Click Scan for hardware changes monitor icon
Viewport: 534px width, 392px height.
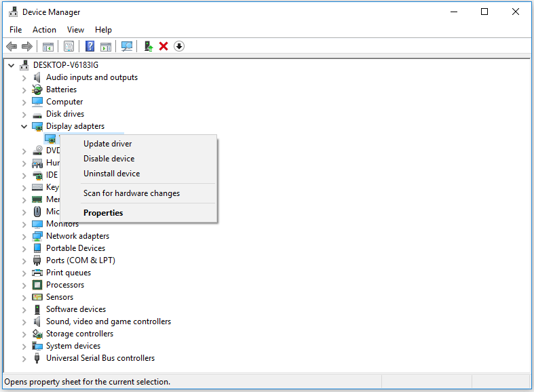pyautogui.click(x=127, y=46)
